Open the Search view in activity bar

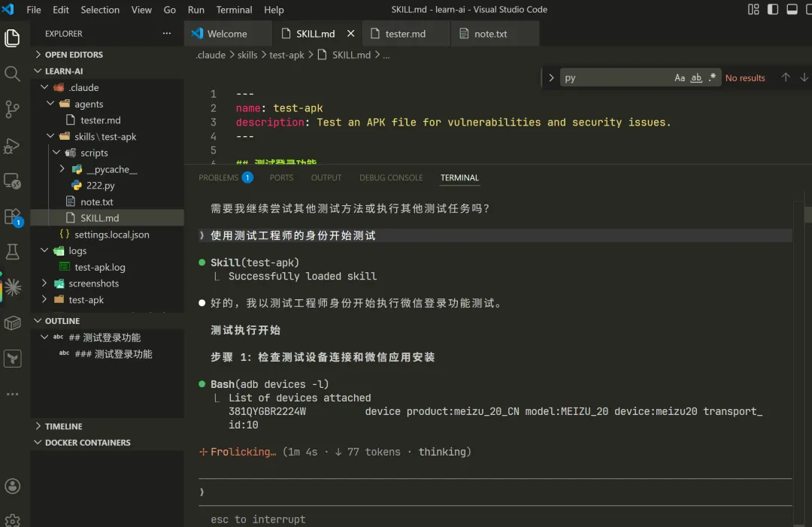click(x=12, y=74)
